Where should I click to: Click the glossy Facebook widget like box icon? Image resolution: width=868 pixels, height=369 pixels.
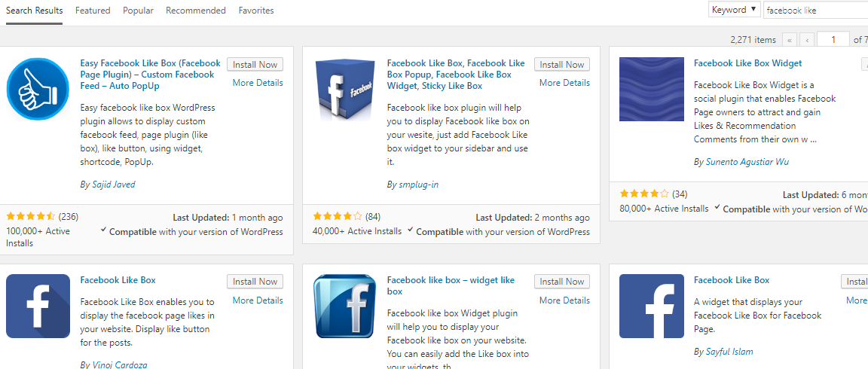click(x=344, y=306)
